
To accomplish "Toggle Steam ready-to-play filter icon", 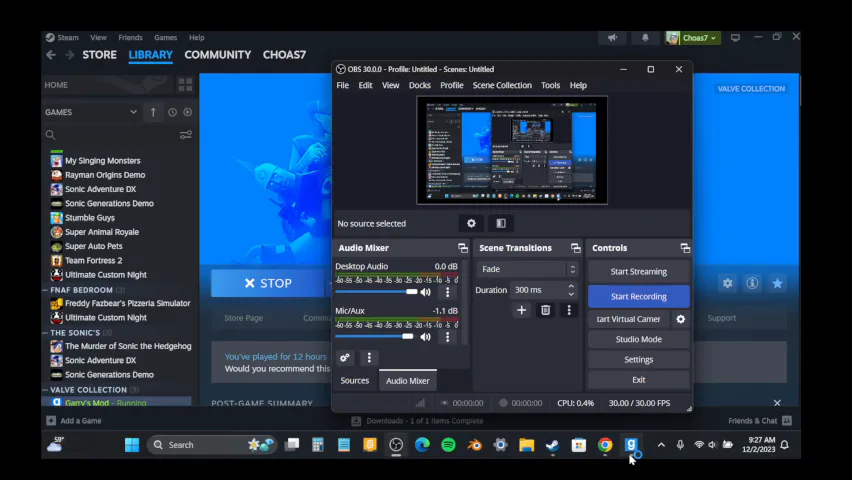I will coord(187,112).
